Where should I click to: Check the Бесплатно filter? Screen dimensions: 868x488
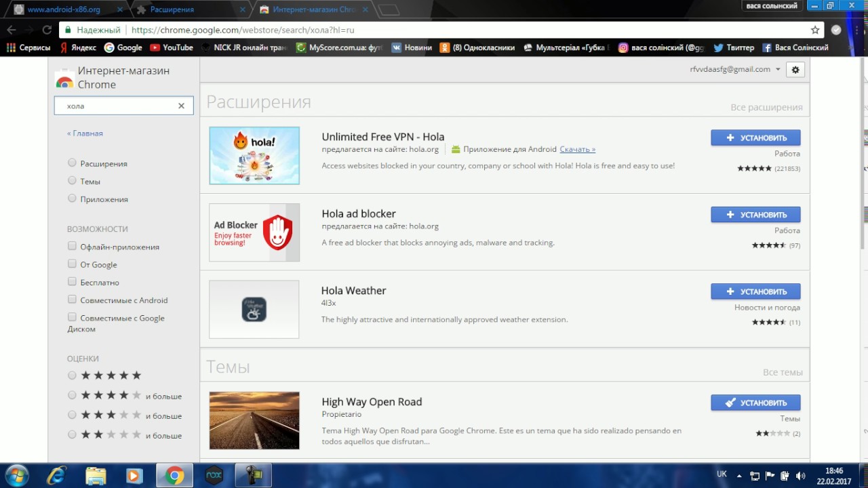tap(72, 281)
